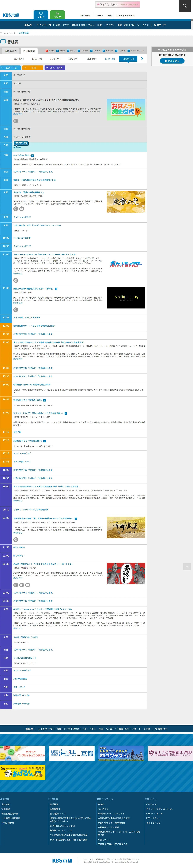This screenshot has height=868, width=193.
Task: Open 天気 header menu
Action: click(110, 16)
